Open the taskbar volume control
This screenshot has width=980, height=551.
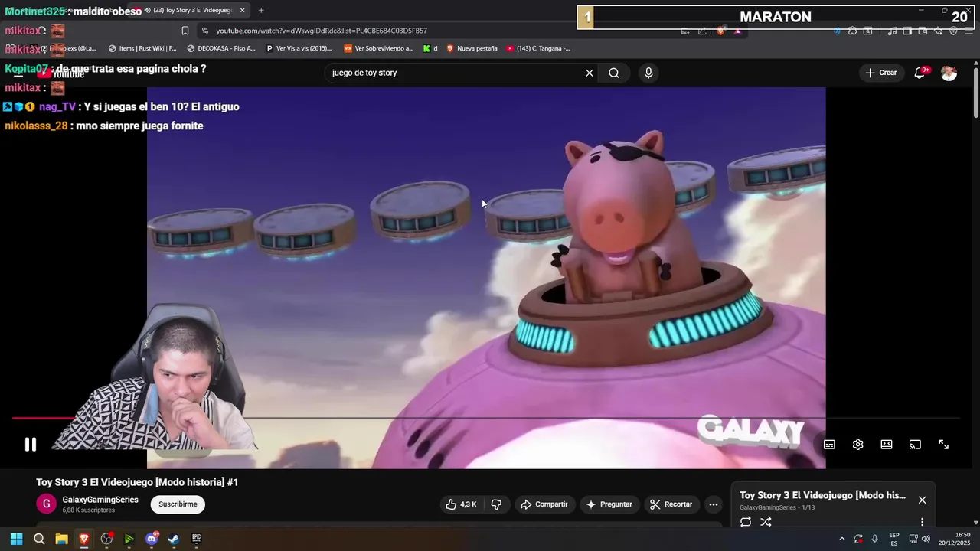pos(926,539)
